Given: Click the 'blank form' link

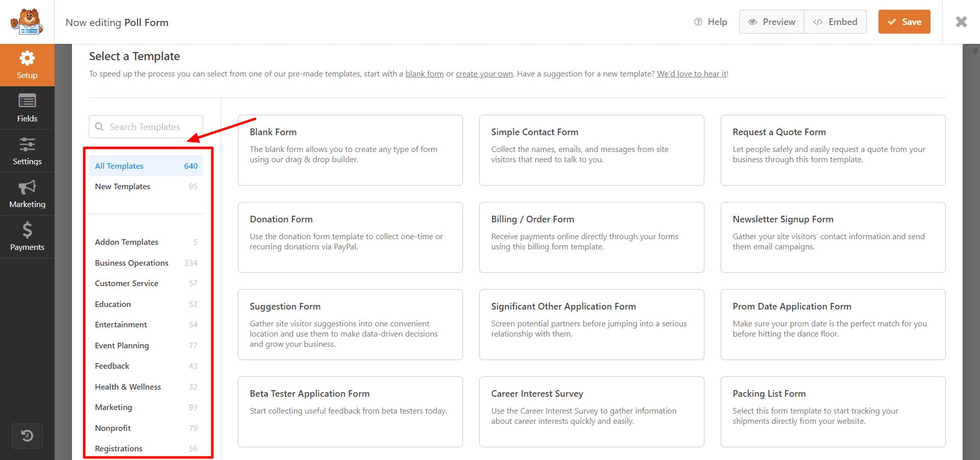Looking at the screenshot, I should pos(424,74).
